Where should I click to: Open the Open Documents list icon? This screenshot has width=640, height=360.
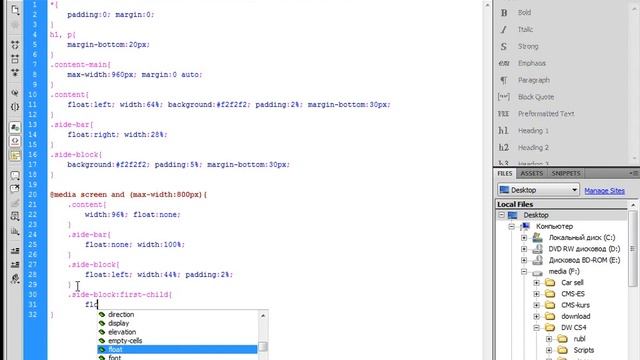click(15, 10)
